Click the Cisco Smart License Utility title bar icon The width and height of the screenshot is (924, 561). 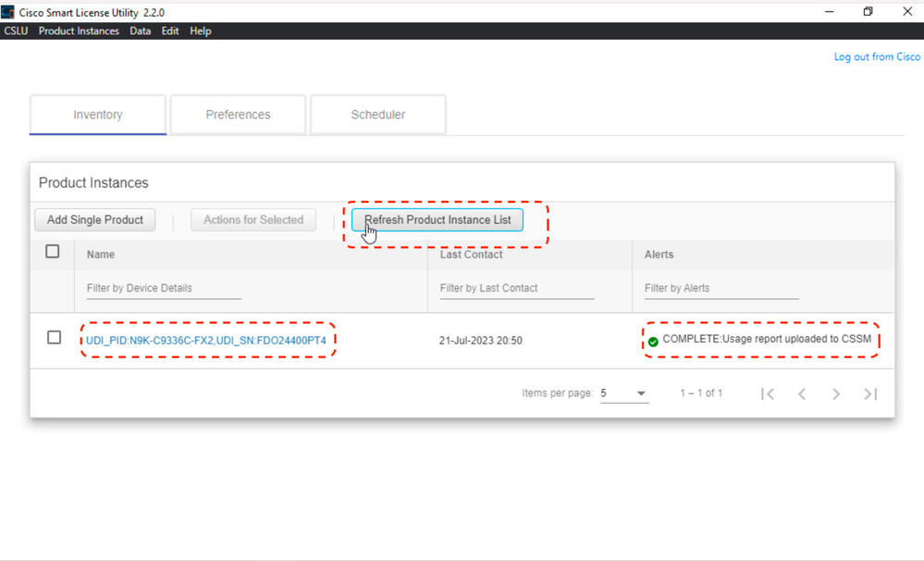tap(9, 11)
